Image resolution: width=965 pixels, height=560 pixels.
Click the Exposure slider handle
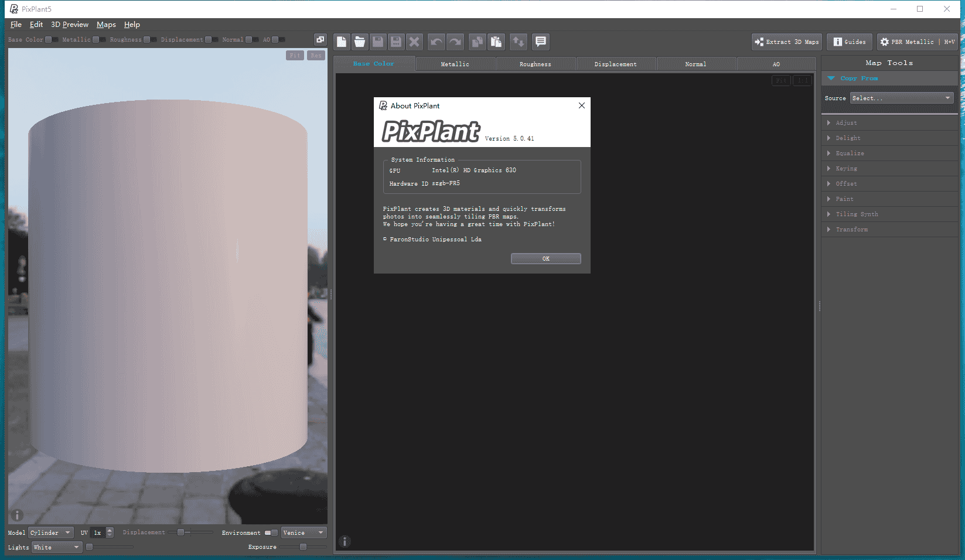coord(303,547)
